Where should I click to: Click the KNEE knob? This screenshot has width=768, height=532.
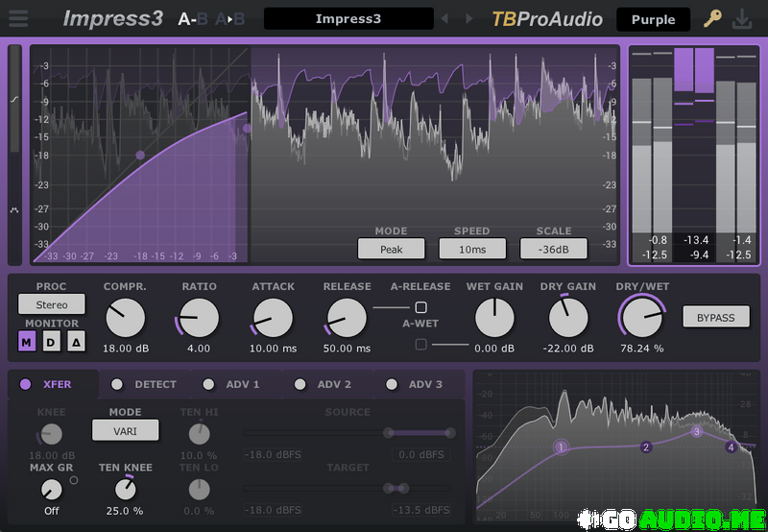coord(52,434)
